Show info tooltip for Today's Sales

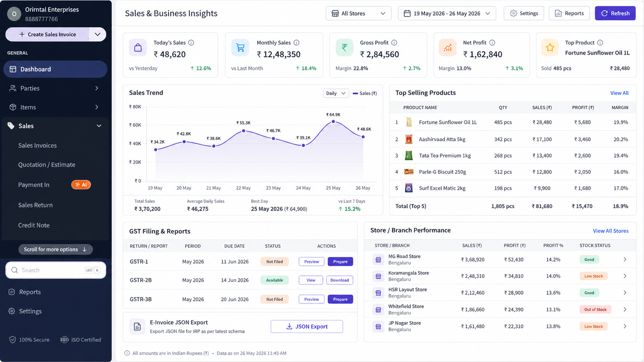pos(191,43)
